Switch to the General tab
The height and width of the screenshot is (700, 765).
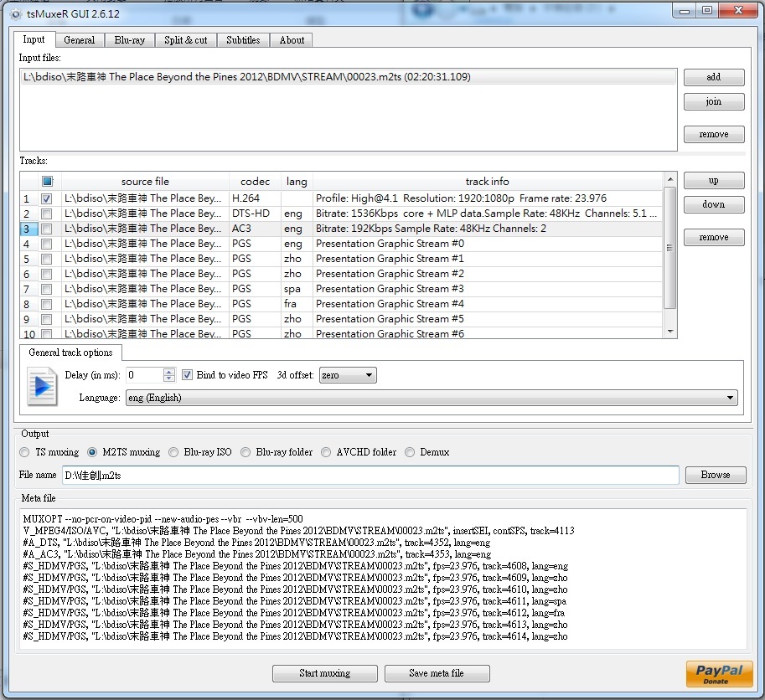coord(80,40)
